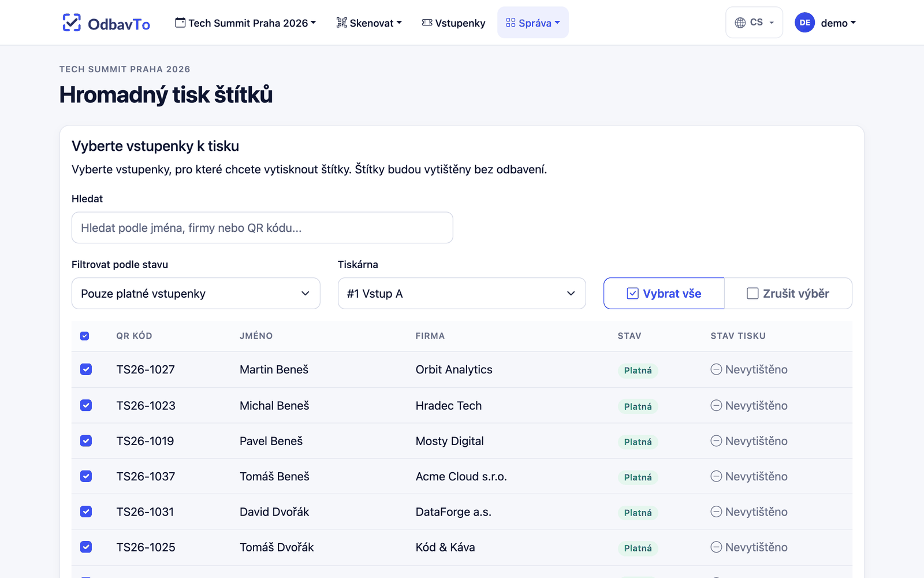Click the globe language icon

coord(740,23)
